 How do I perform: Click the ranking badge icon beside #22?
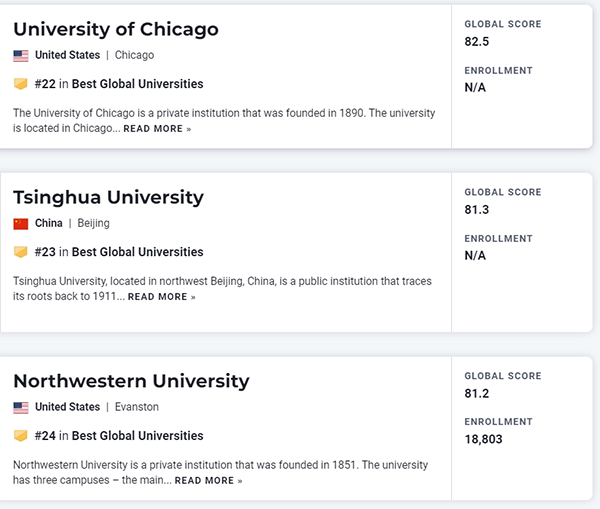pos(21,84)
